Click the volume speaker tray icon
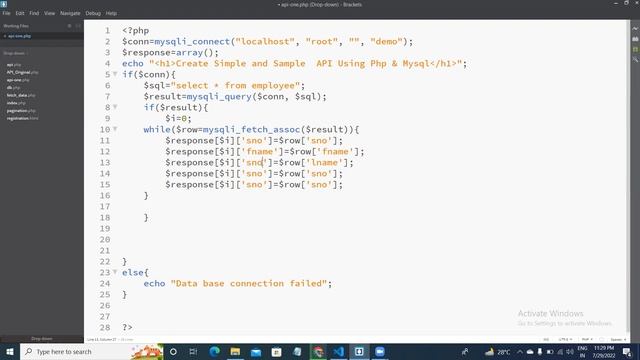The height and width of the screenshot is (360, 640). (x=570, y=351)
